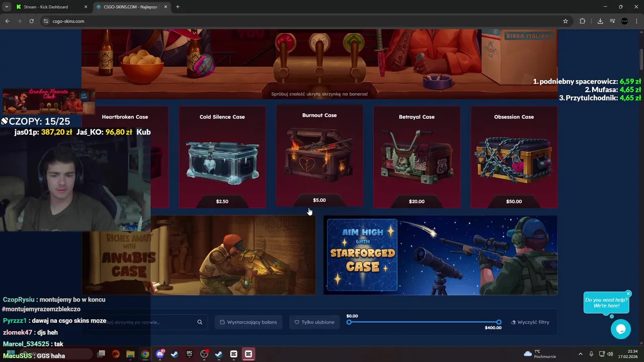Viewport: 644px width, 362px height.
Task: Open the Burnout Case
Action: [x=319, y=155]
